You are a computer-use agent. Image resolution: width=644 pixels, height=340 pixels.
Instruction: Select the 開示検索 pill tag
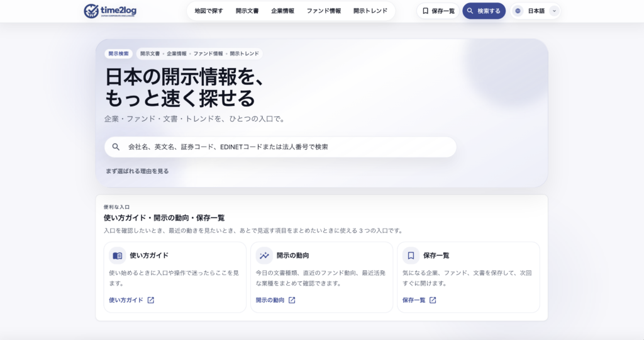pyautogui.click(x=118, y=54)
